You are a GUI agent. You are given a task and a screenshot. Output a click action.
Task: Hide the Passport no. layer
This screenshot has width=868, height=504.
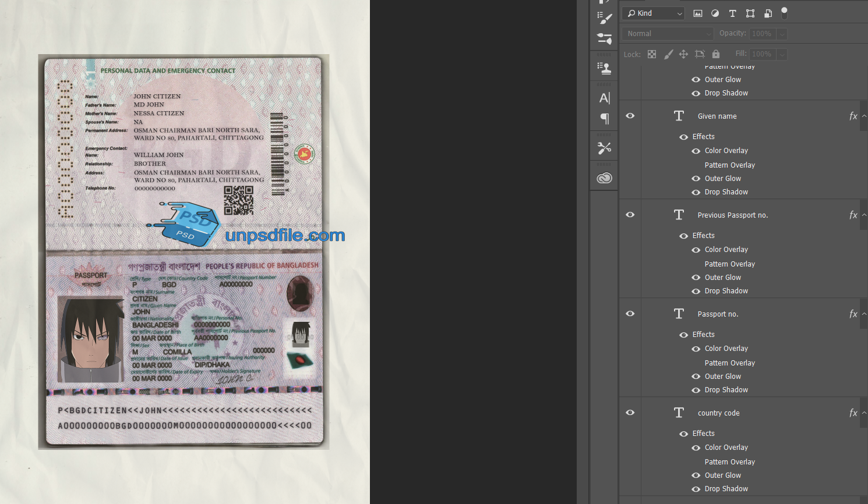[630, 314]
